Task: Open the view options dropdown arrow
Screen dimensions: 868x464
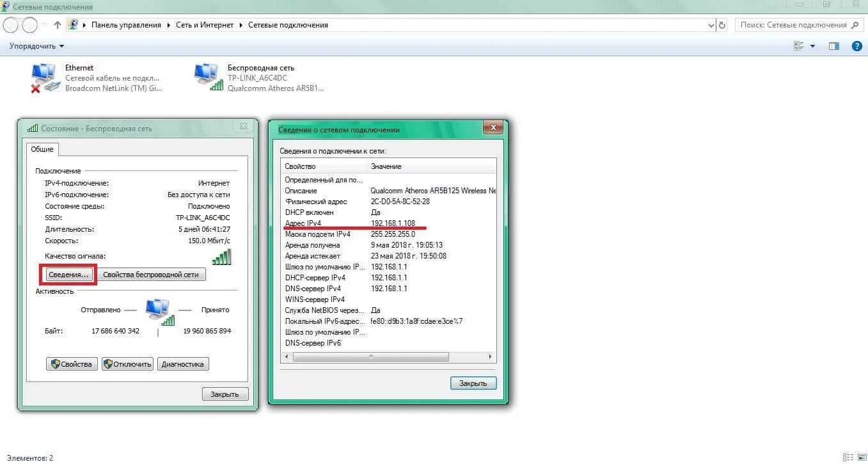Action: [x=812, y=46]
